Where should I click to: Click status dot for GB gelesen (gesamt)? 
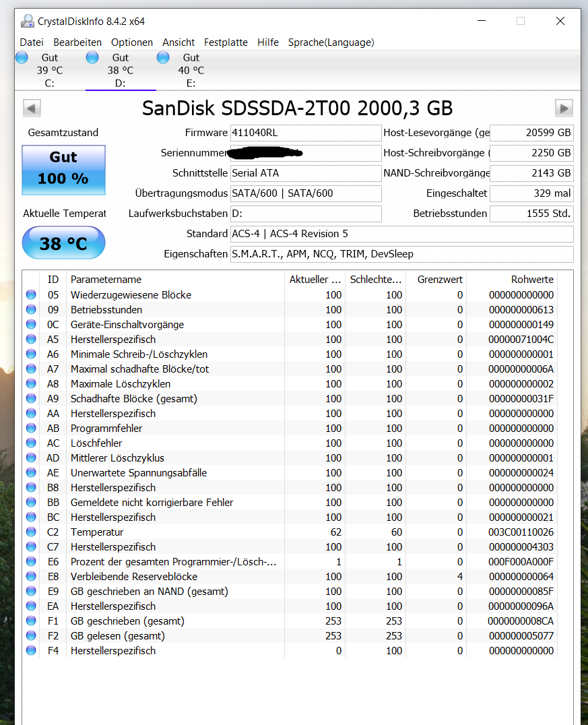(31, 635)
